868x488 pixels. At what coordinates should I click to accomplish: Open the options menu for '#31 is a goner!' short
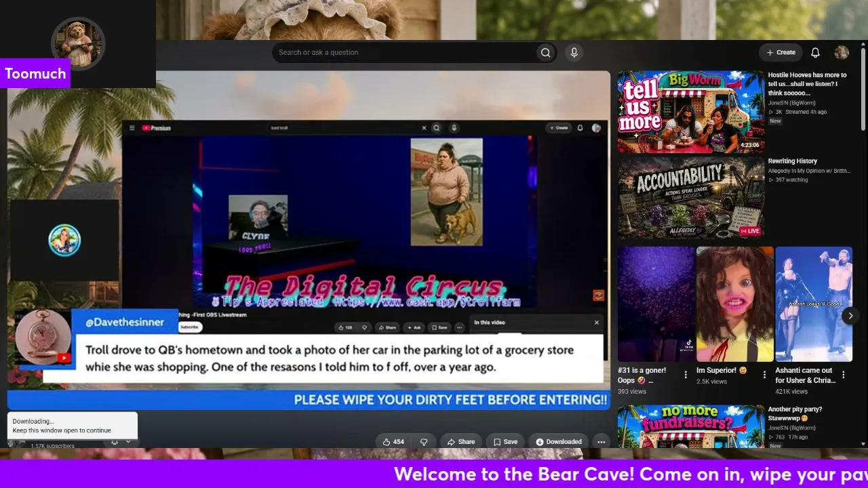(686, 374)
